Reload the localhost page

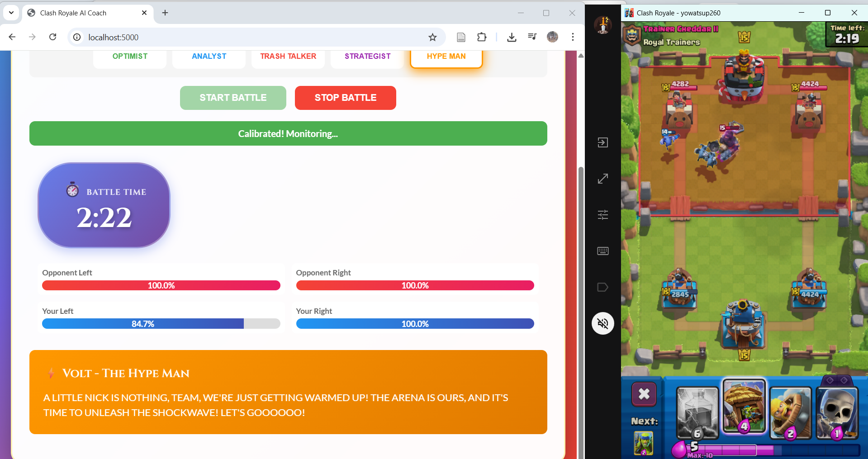(52, 37)
